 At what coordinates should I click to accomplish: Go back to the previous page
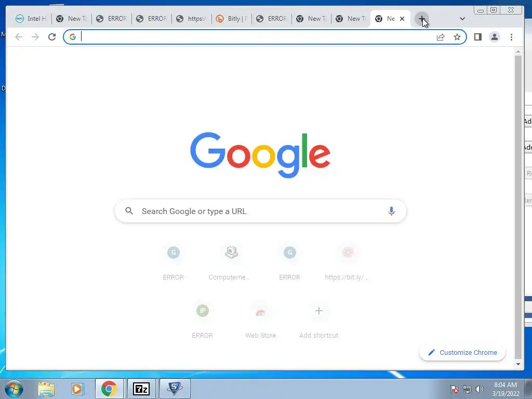pos(19,37)
